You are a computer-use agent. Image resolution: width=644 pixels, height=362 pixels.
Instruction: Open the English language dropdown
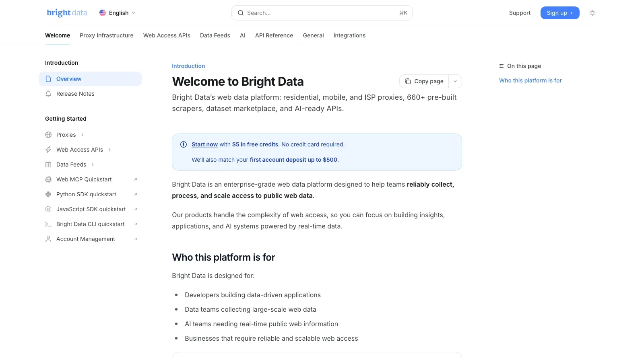coord(118,13)
